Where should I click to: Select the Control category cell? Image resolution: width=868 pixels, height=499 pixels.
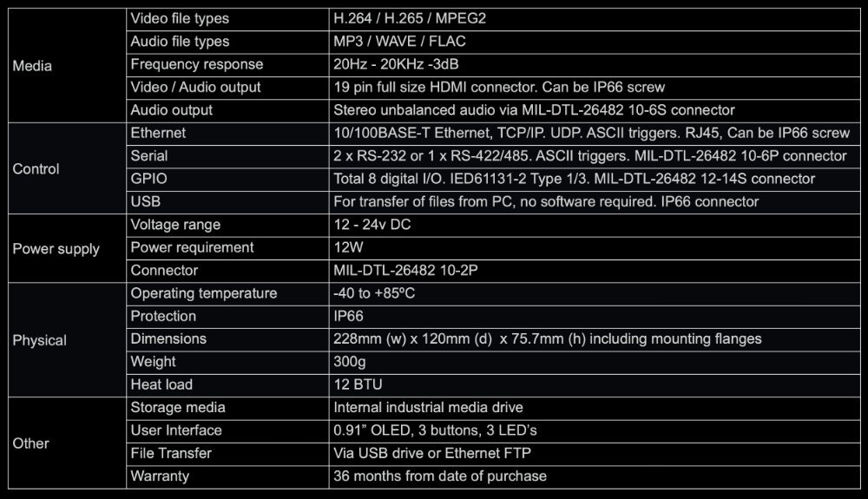(36, 168)
